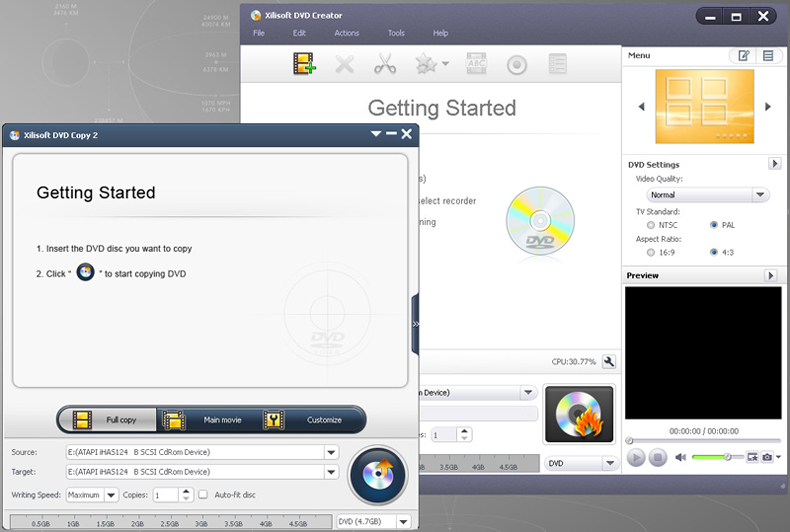
Task: Open the Tools menu
Action: click(x=396, y=33)
